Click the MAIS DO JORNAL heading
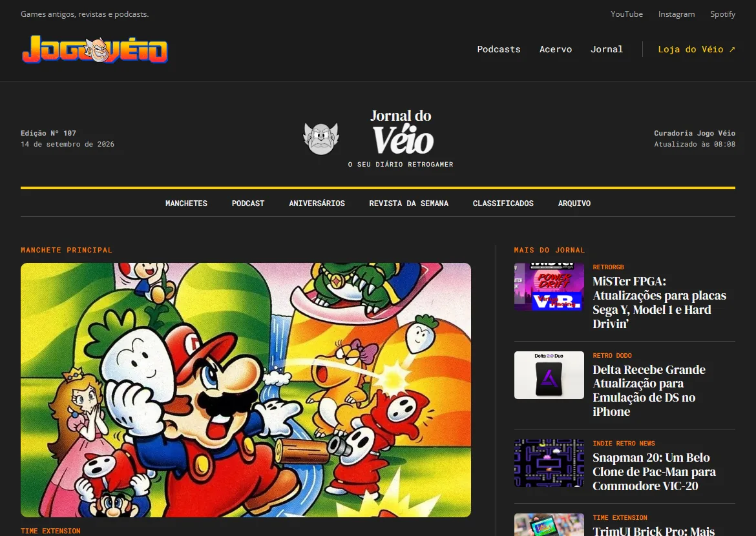 tap(549, 250)
